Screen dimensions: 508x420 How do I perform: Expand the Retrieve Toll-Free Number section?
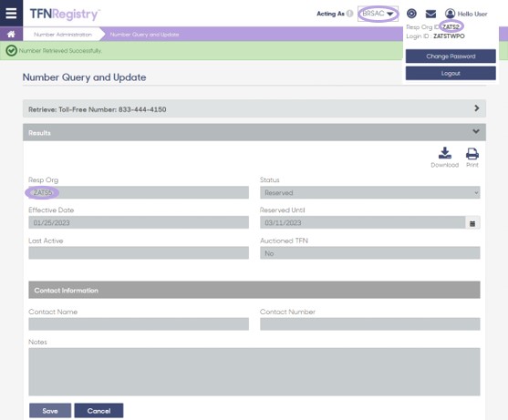pyautogui.click(x=254, y=108)
